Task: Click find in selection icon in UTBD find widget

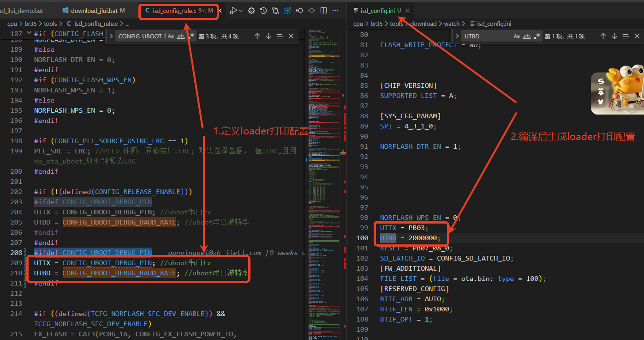Action: tap(626, 36)
